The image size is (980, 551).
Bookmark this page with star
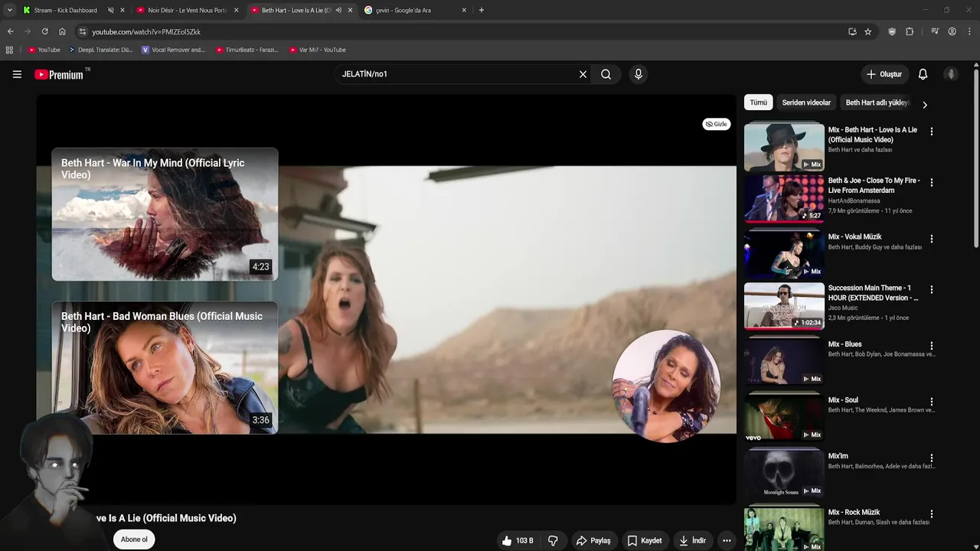click(867, 31)
